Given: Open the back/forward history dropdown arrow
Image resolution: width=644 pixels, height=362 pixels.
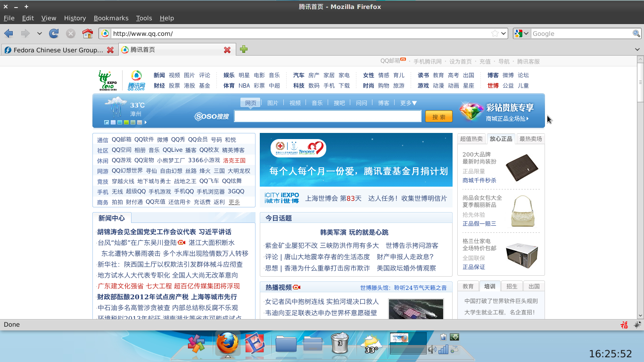Looking at the screenshot, I should (40, 33).
